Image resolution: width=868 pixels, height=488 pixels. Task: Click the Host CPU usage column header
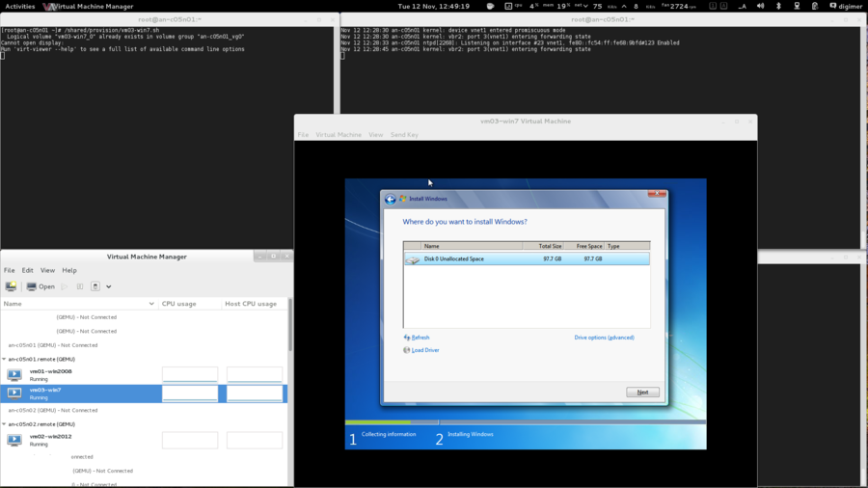[255, 304]
